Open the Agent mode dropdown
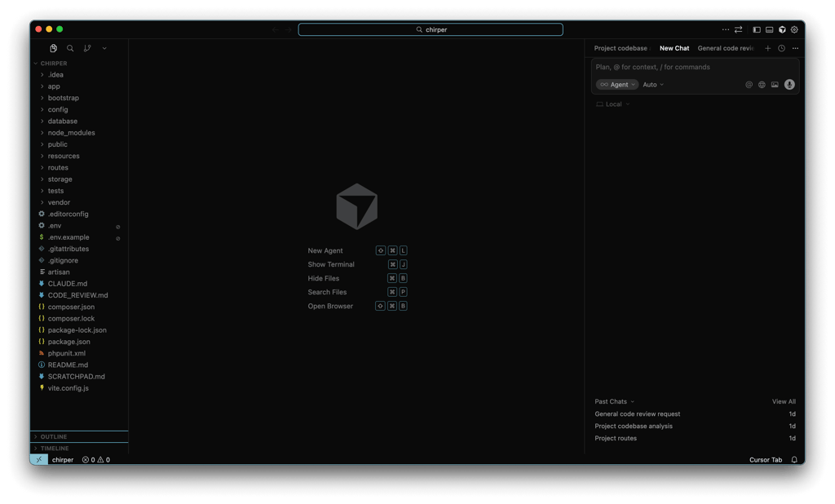The image size is (835, 504). click(x=617, y=85)
